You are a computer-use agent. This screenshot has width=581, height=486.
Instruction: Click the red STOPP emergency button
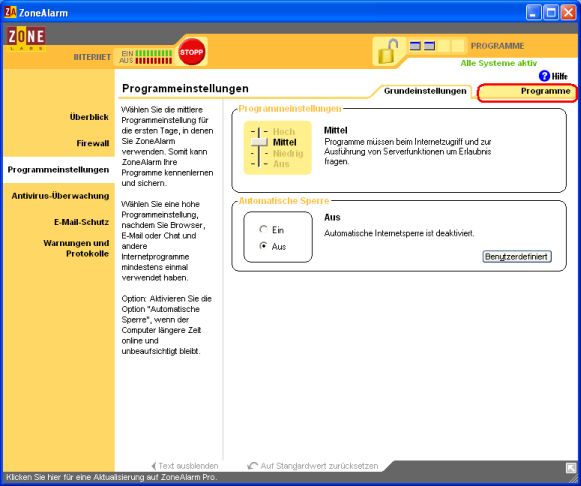click(x=191, y=51)
